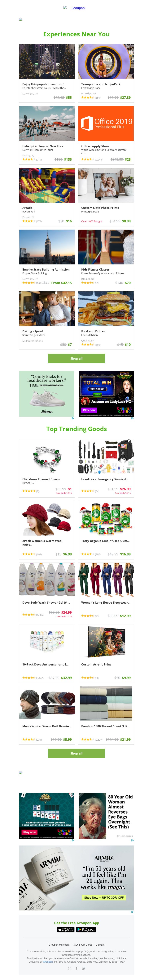This screenshot has height=980, width=153.
Task: Open the Google Play download badge
Action: pos(86,929)
